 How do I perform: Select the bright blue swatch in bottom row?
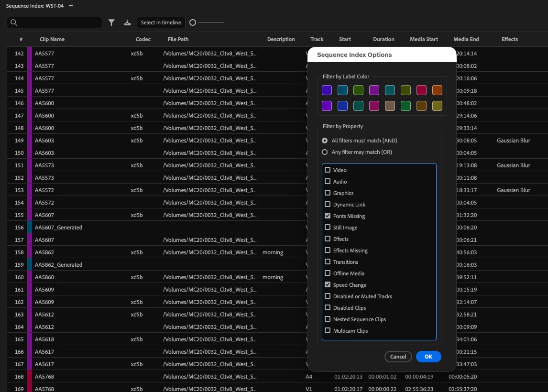(342, 106)
